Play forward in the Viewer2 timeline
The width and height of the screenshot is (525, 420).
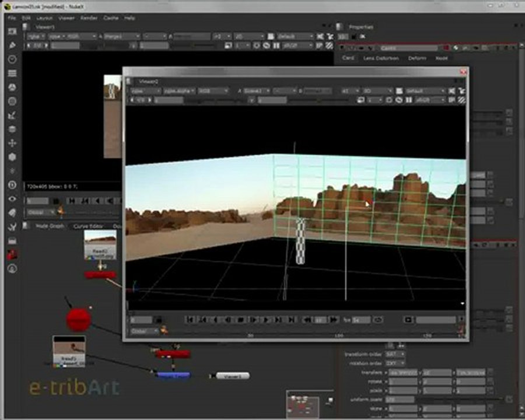pyautogui.click(x=266, y=320)
